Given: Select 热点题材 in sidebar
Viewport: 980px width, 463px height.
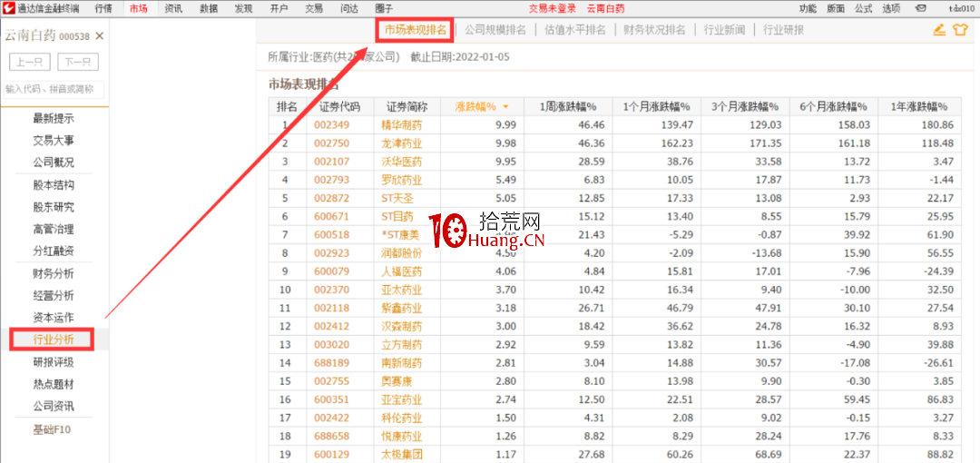Looking at the screenshot, I should [54, 384].
